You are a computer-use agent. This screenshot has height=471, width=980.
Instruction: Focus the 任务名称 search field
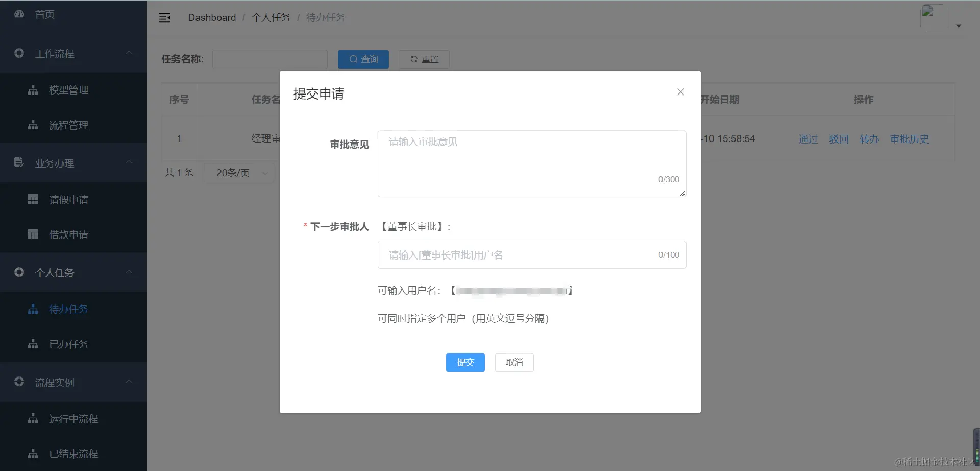tap(270, 59)
